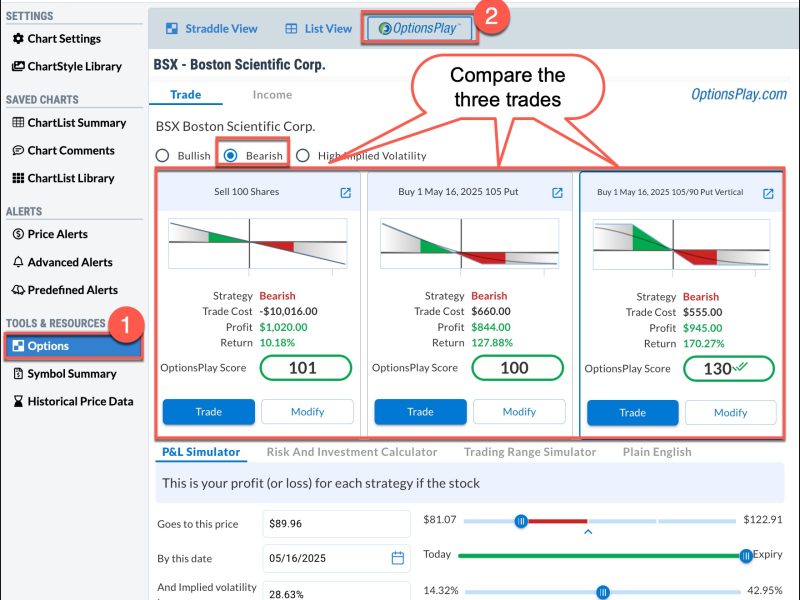This screenshot has height=600, width=800.
Task: Click the Chart Settings gear icon
Action: (18, 39)
